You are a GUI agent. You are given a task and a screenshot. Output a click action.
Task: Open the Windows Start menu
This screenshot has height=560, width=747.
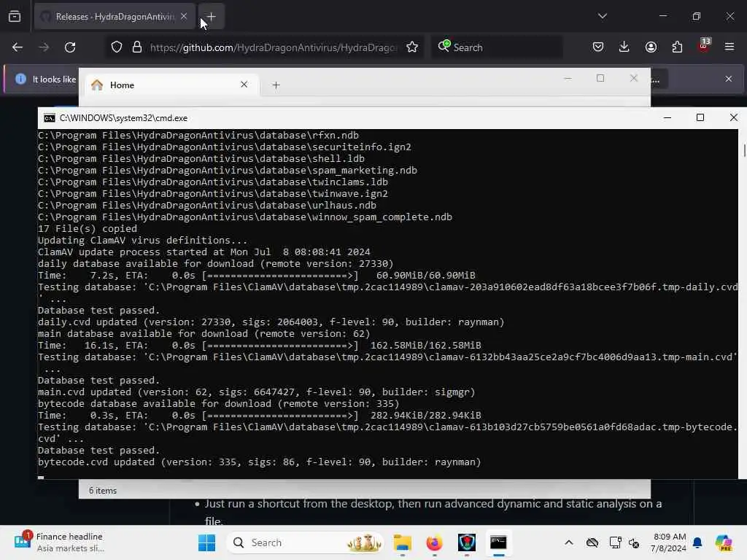tap(206, 542)
